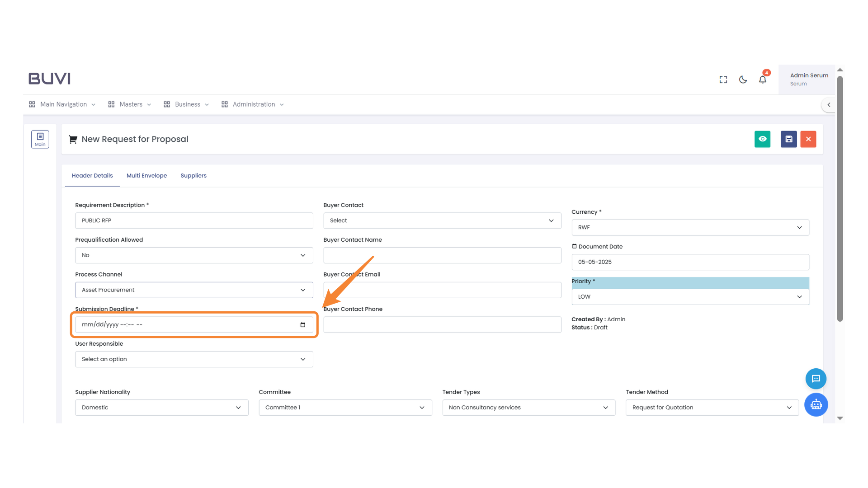Click the cart icon beside New Request for Proposal
Viewport: 868px width, 488px height.
pos(73,139)
